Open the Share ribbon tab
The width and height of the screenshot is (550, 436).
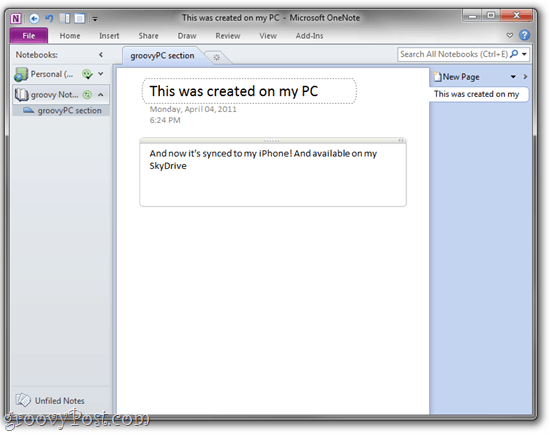tap(148, 36)
